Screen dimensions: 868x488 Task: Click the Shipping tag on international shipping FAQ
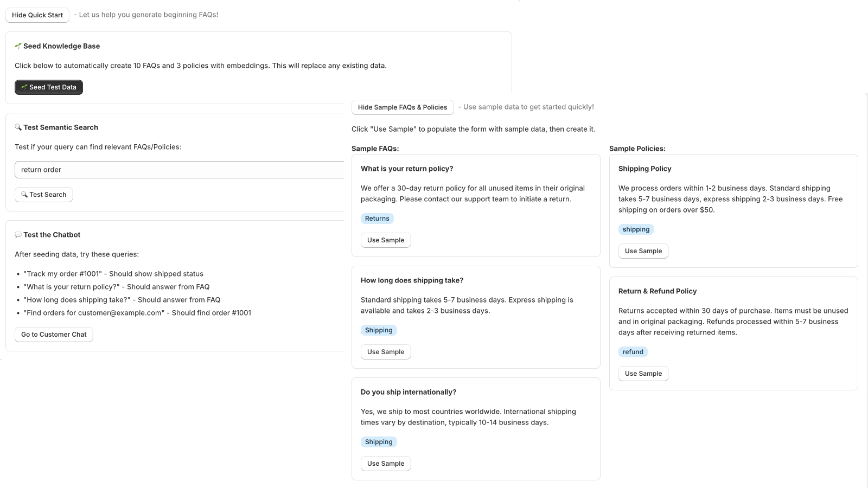coord(379,441)
